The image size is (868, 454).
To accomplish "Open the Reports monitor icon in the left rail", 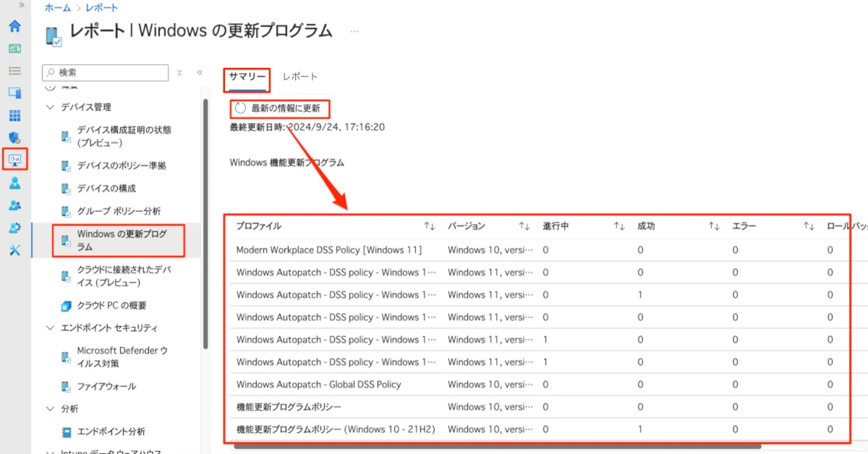I will coord(14,159).
